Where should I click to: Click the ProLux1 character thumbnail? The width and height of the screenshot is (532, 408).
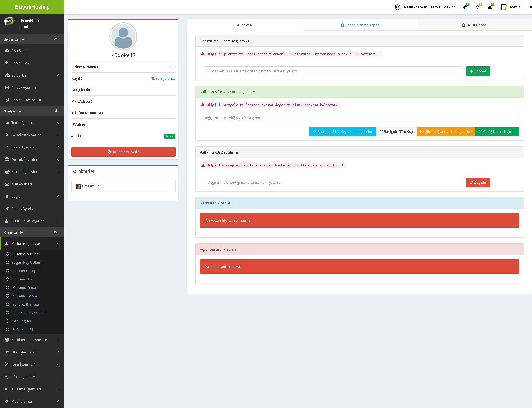pos(79,186)
